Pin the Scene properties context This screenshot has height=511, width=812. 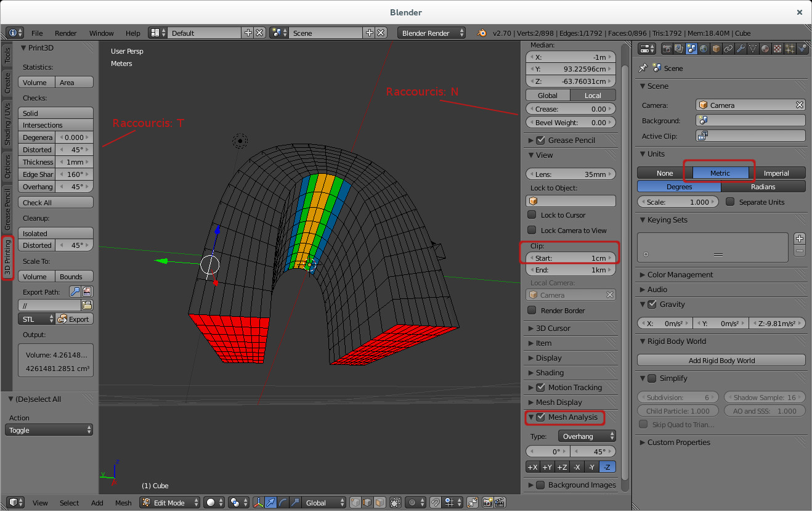click(643, 68)
